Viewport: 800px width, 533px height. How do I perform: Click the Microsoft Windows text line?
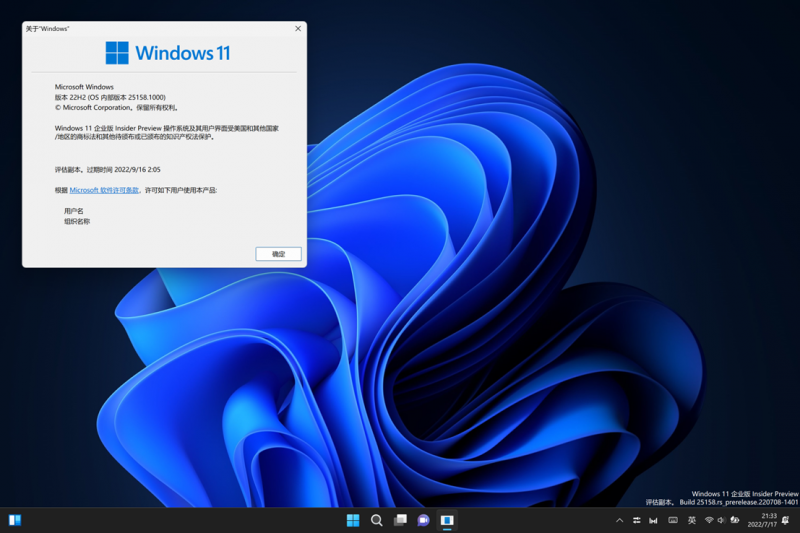[x=84, y=87]
